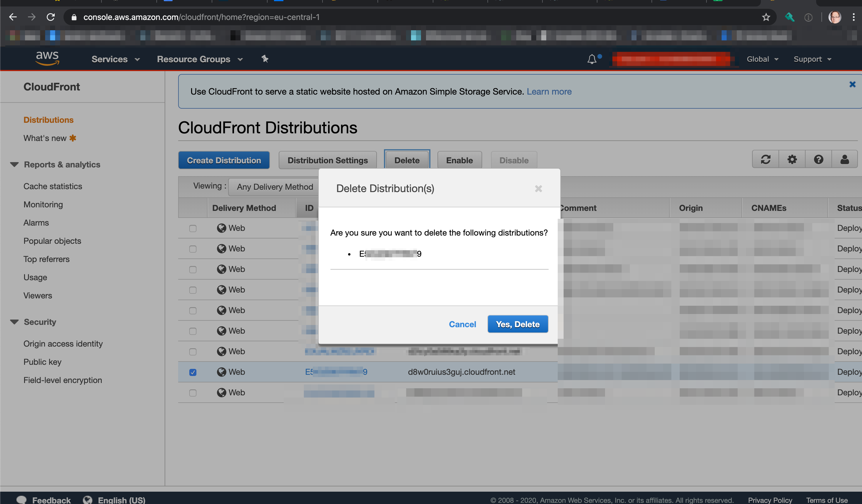Click the Feedback speech bubble icon
Screen dimensions: 862x504
tap(21, 500)
